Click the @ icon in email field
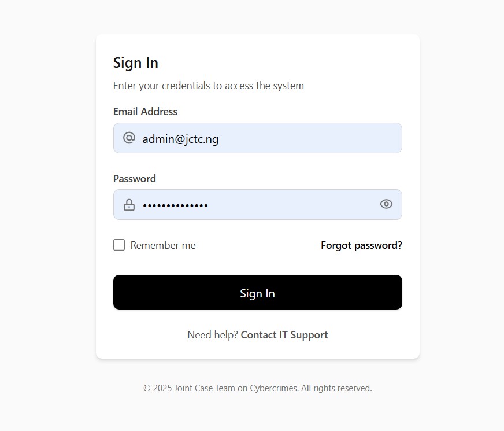 pos(129,138)
